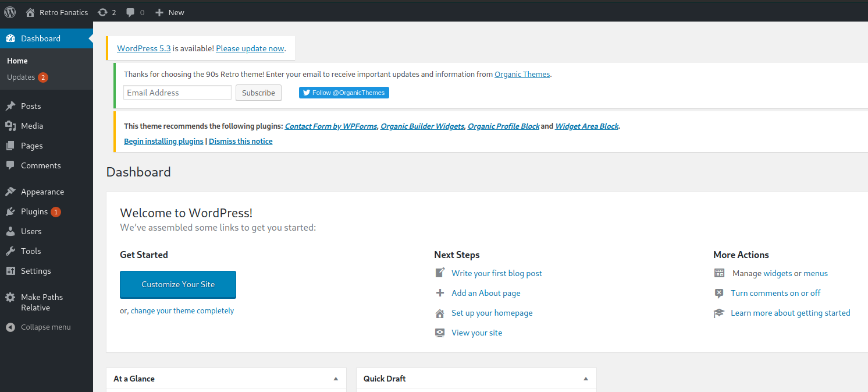Image resolution: width=868 pixels, height=392 pixels.
Task: Open Appearance via the paintbrush icon
Action: pyautogui.click(x=10, y=191)
